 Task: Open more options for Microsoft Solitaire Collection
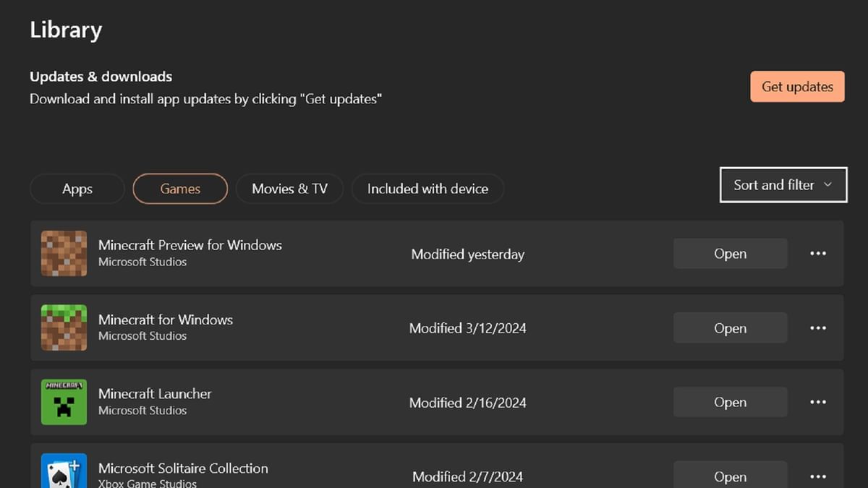coord(818,476)
